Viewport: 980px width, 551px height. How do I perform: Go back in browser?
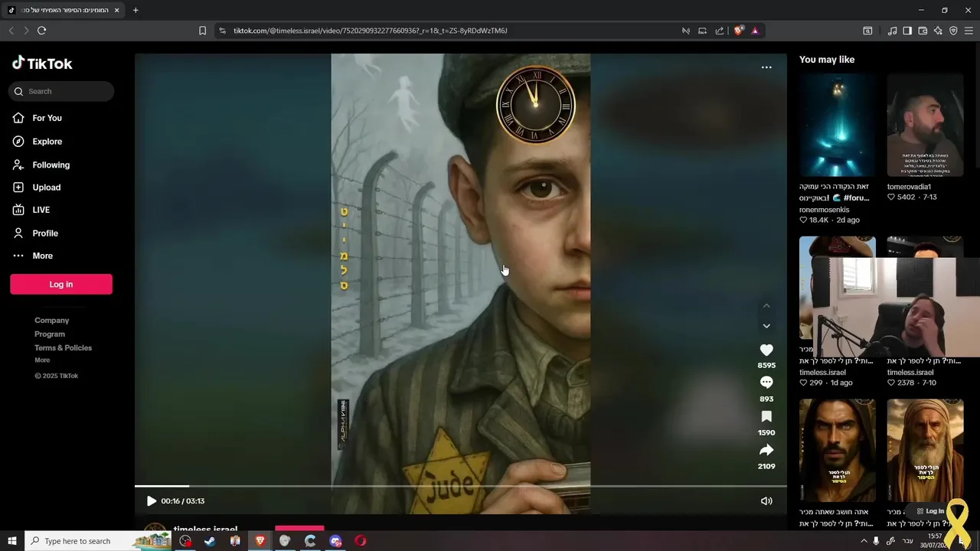[11, 31]
